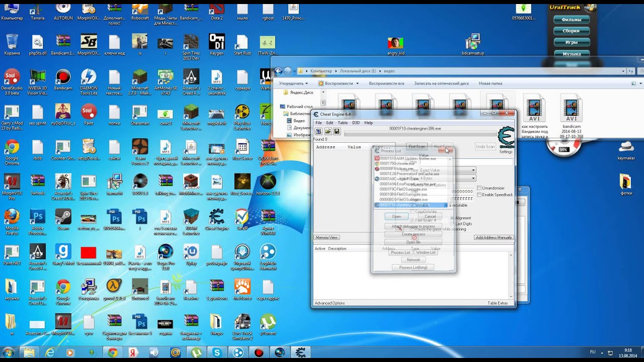Image resolution: width=644 pixels, height=362 pixels.
Task: Open Memory View in Cheat Engine
Action: tap(327, 237)
